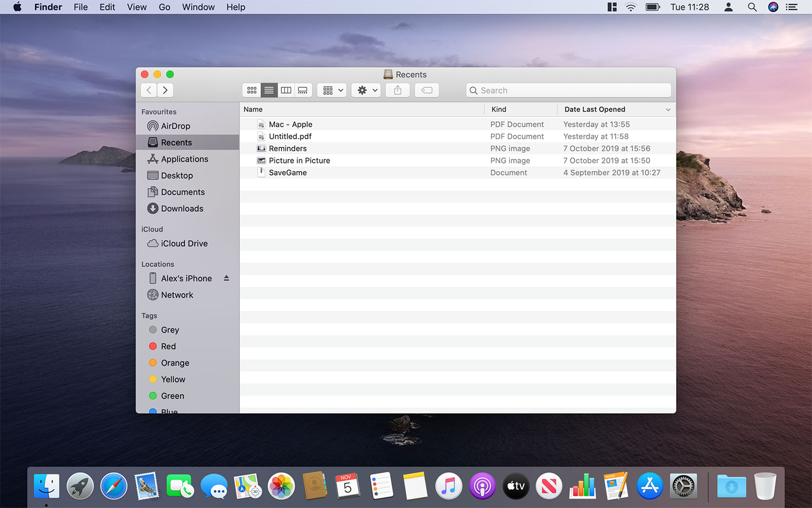Switch to column view

[286, 90]
